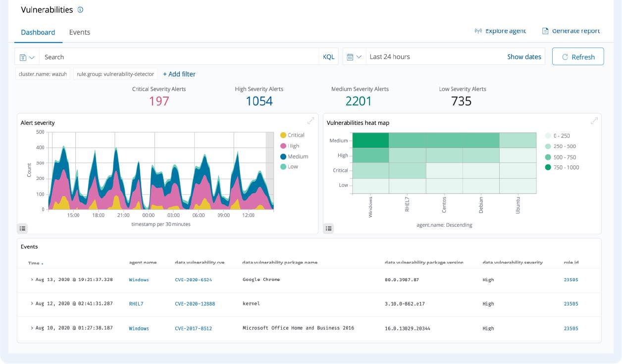Click Generate report
622x364 pixels.
coord(571,31)
